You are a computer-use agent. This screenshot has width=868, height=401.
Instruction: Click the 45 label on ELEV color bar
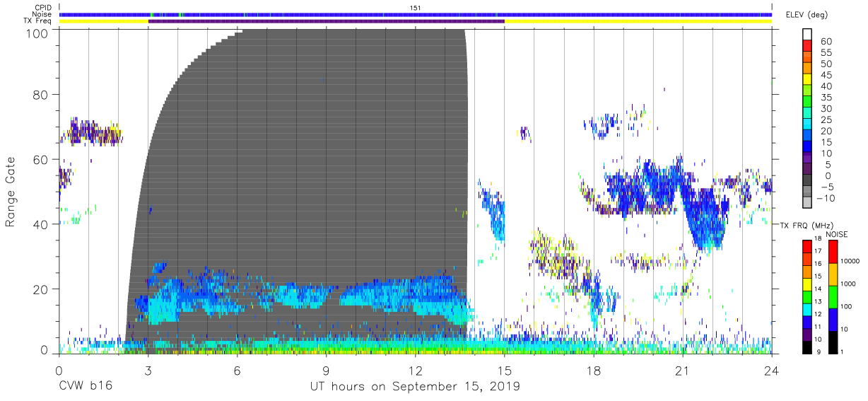pos(826,76)
